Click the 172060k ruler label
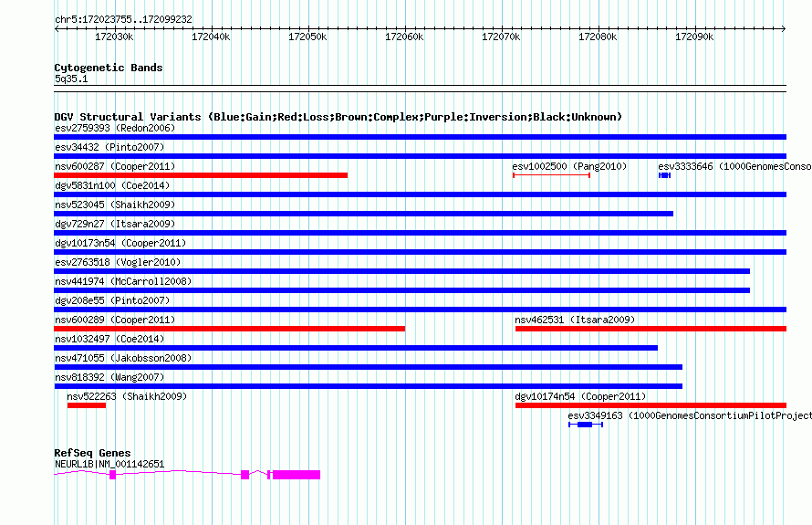The image size is (812, 525). click(x=404, y=37)
